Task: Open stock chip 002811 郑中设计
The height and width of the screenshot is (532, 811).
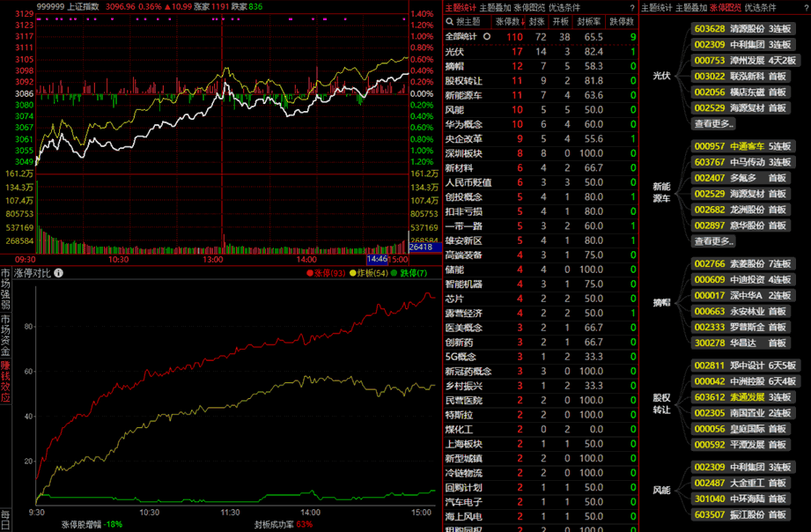Action: click(x=745, y=366)
